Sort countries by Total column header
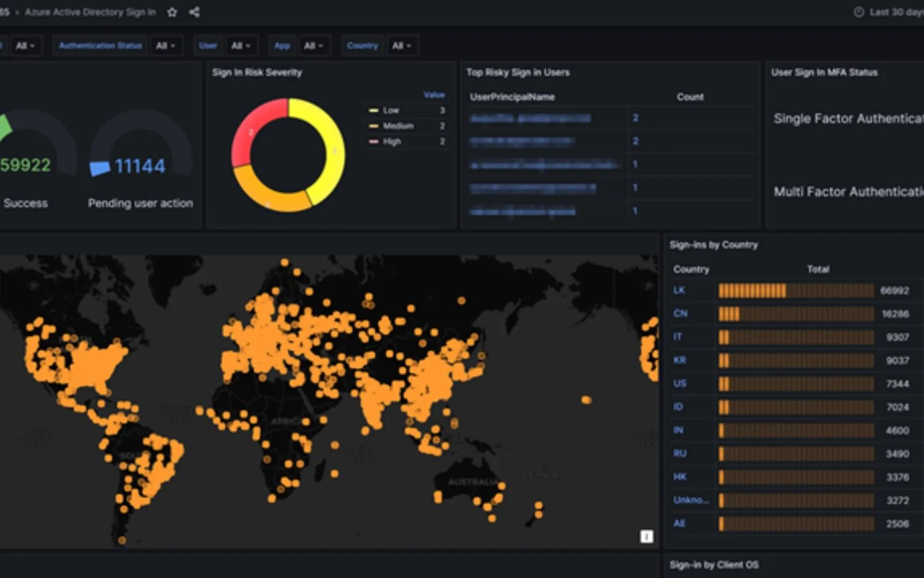This screenshot has width=924, height=578. point(818,269)
